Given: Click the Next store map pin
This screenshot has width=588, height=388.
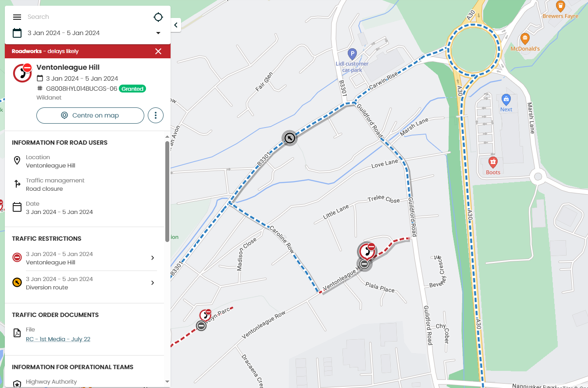Looking at the screenshot, I should 506,99.
